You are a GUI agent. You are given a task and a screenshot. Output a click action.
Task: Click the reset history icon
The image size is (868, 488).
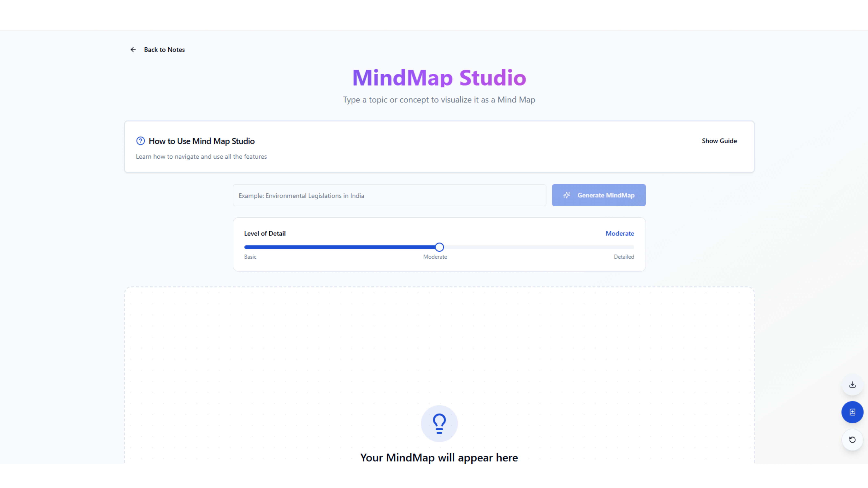(x=852, y=440)
